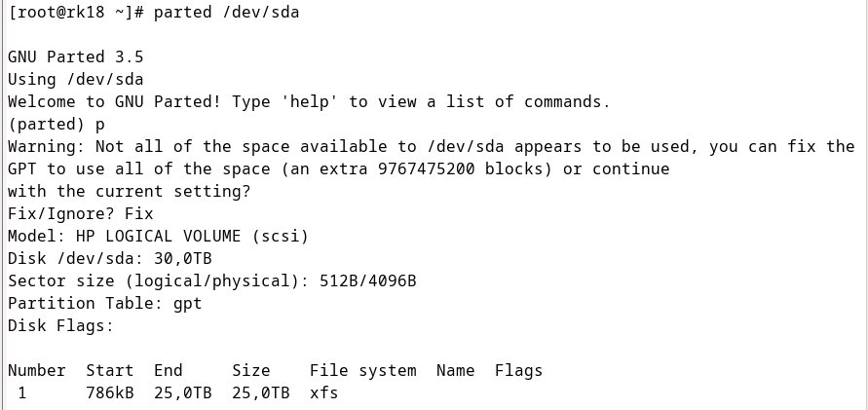868x410 pixels.
Task: Click the 'Flags' column header
Action: (x=518, y=371)
